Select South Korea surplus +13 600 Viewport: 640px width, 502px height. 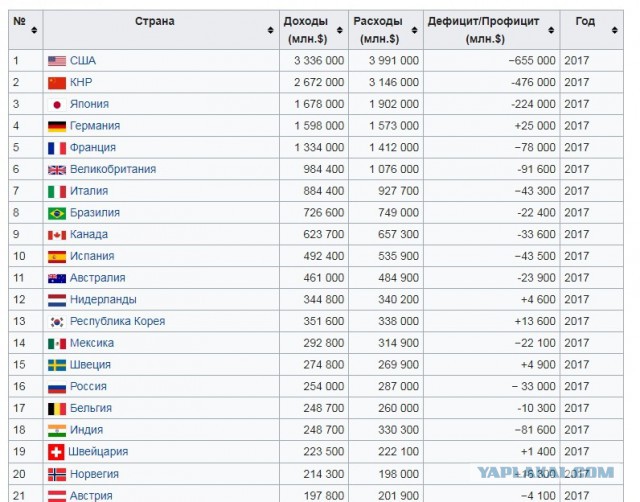(x=535, y=321)
